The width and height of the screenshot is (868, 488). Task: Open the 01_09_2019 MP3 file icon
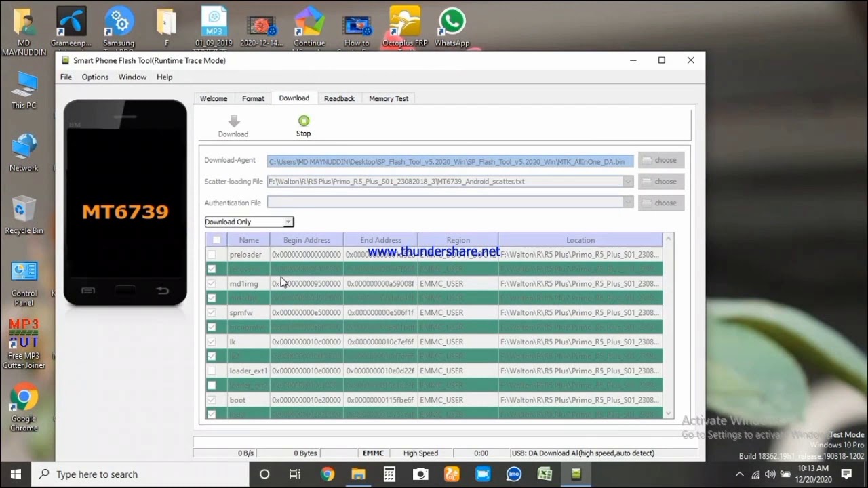(x=214, y=27)
